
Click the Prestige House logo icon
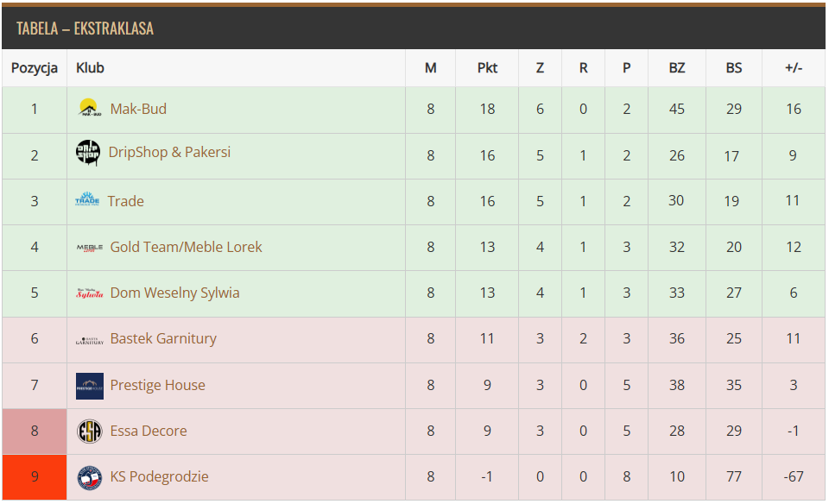[x=90, y=386]
